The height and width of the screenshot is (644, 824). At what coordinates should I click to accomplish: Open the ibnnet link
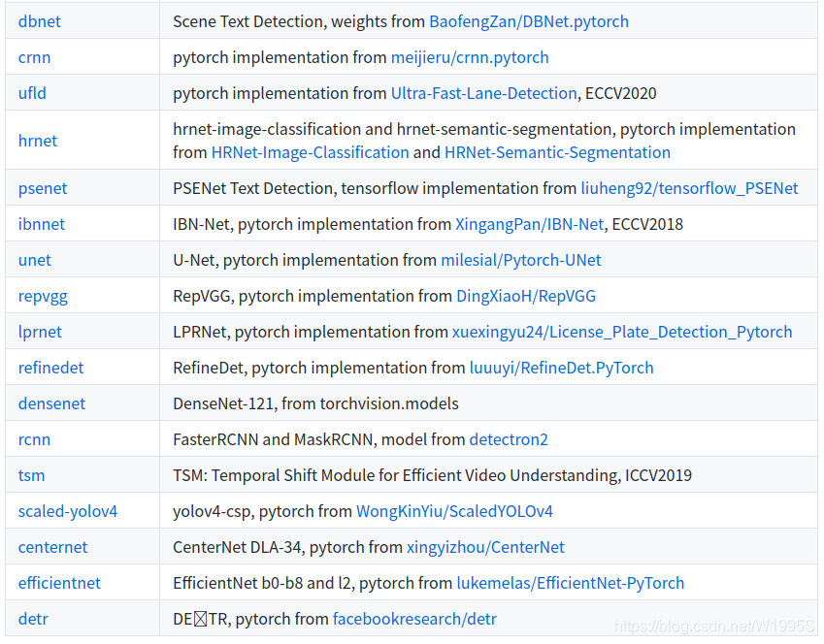click(42, 224)
